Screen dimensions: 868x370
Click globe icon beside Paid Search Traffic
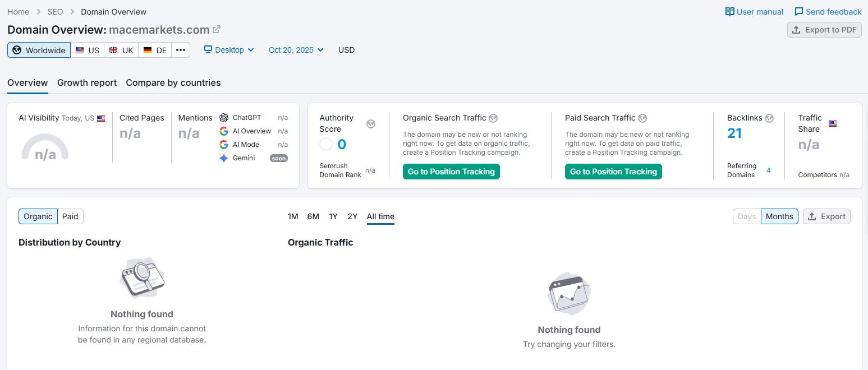tap(642, 118)
